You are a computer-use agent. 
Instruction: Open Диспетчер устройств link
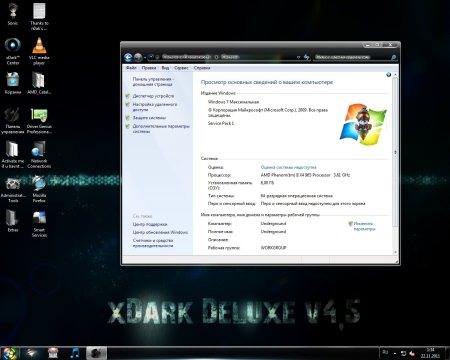coord(153,96)
